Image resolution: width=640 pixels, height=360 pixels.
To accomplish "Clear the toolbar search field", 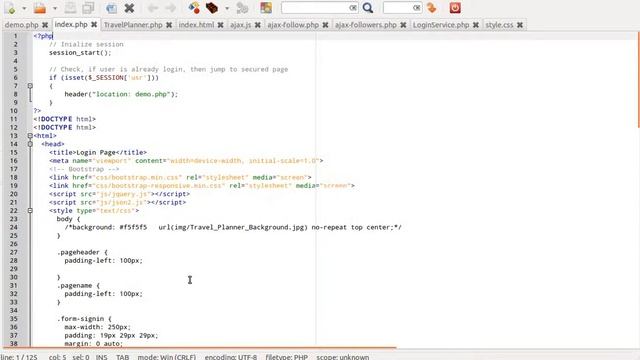I will [x=353, y=8].
